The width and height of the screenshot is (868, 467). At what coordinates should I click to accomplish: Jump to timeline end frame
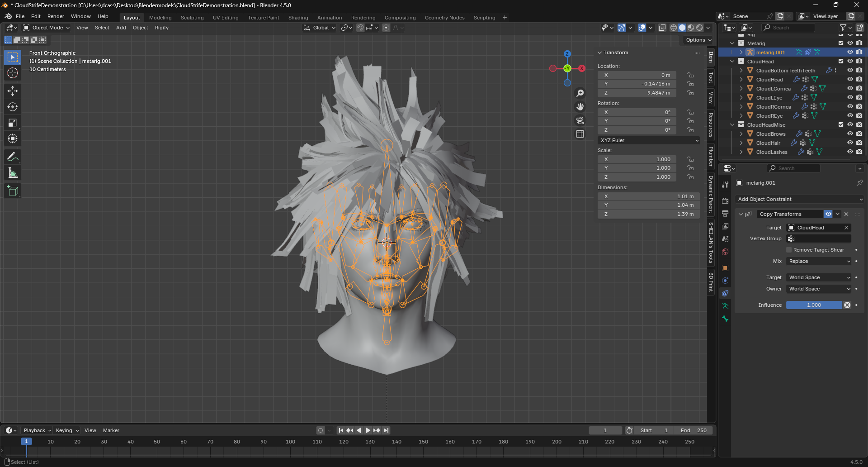pos(386,430)
